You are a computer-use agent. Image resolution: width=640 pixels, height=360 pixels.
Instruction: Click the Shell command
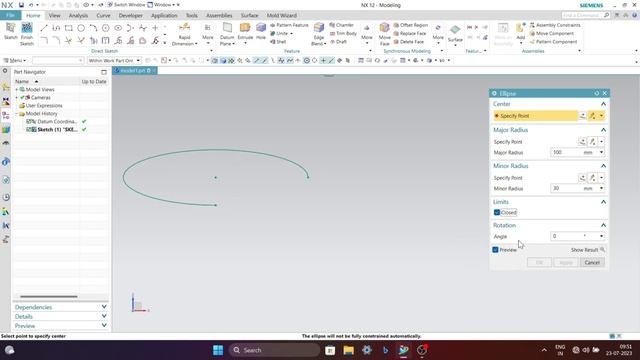point(278,42)
